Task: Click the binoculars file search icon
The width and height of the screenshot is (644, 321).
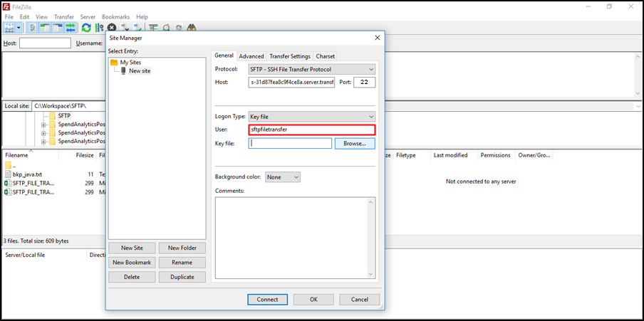Action: [192, 28]
